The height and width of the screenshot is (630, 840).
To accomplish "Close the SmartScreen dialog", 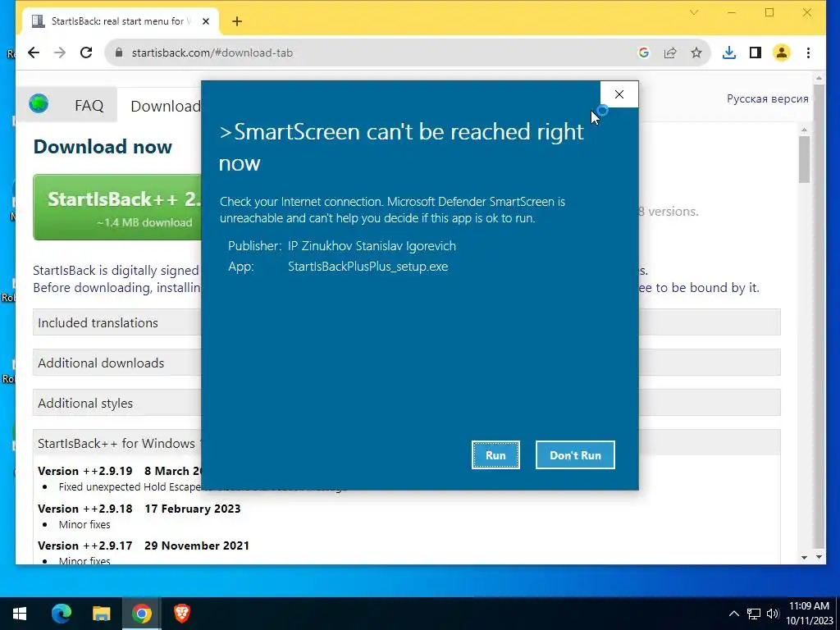I will [x=619, y=94].
